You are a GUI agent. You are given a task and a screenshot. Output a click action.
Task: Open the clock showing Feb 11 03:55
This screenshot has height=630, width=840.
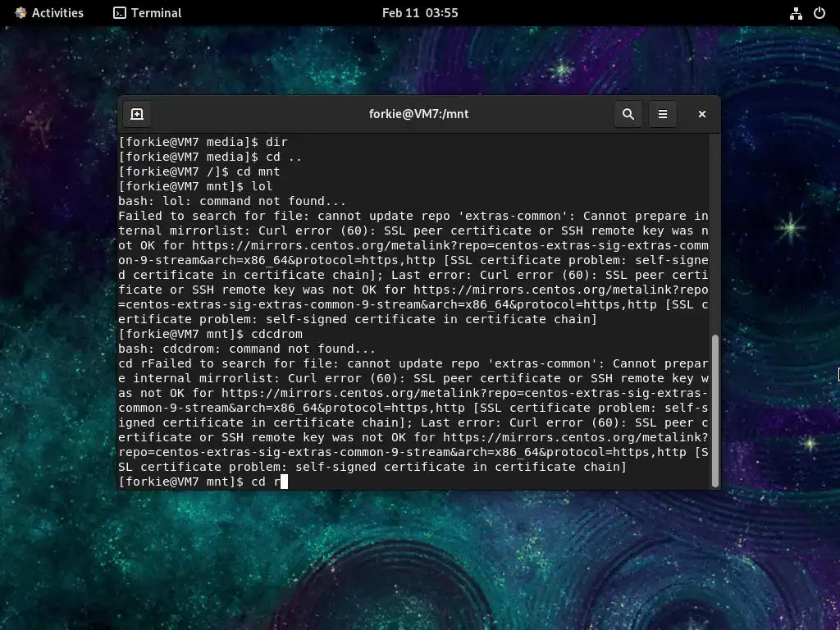(x=420, y=13)
